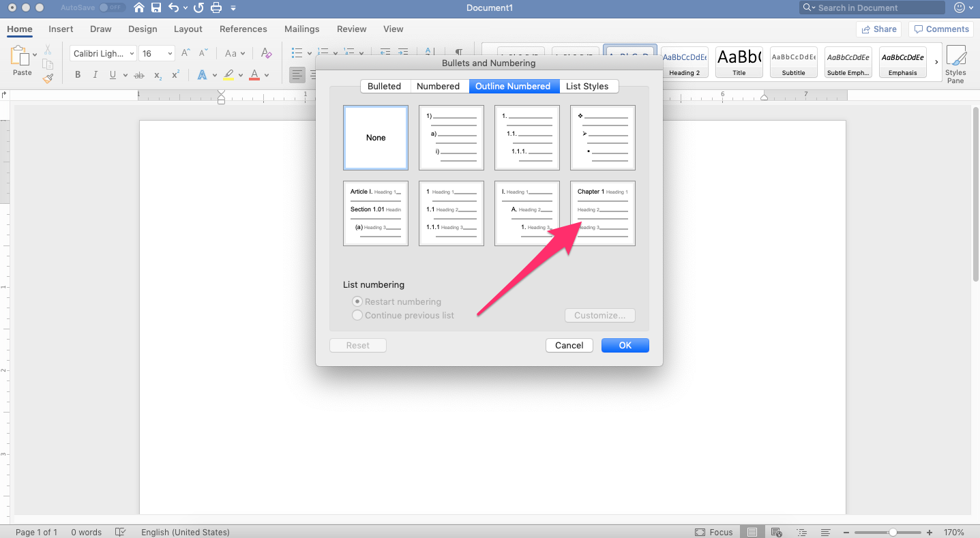Toggle bold formatting
The image size is (980, 538).
(78, 75)
